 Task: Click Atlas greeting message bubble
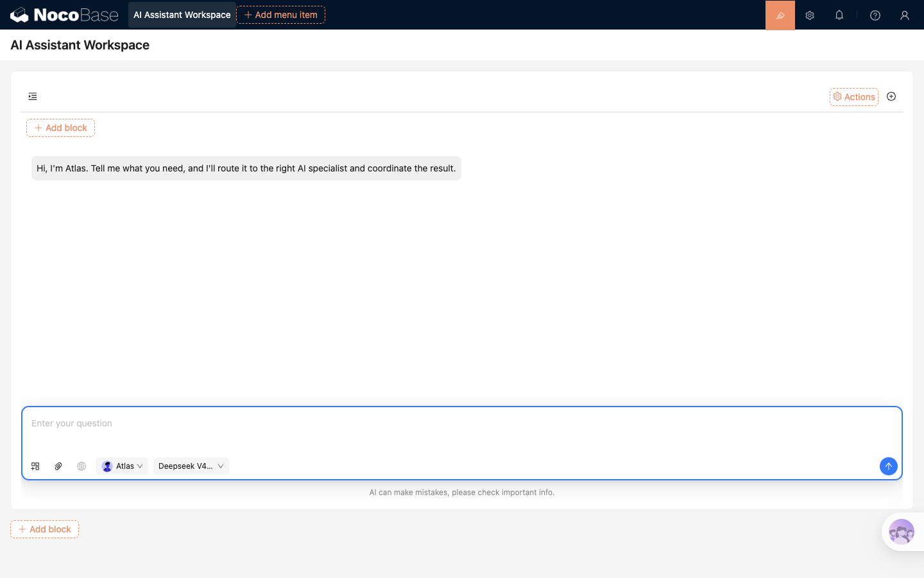pyautogui.click(x=246, y=168)
